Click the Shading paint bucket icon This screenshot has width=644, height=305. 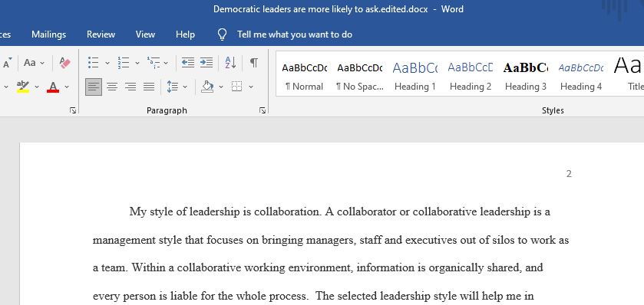[207, 87]
